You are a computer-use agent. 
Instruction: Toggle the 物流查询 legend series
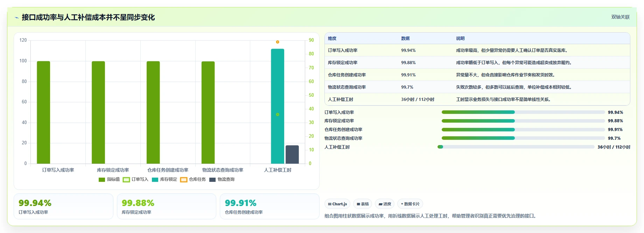(x=222, y=179)
